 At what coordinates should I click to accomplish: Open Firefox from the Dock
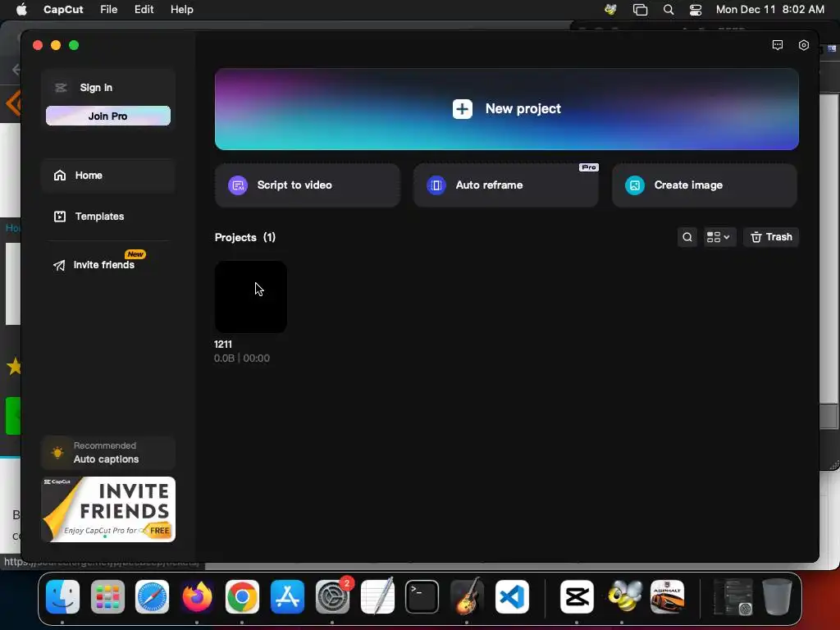(197, 597)
